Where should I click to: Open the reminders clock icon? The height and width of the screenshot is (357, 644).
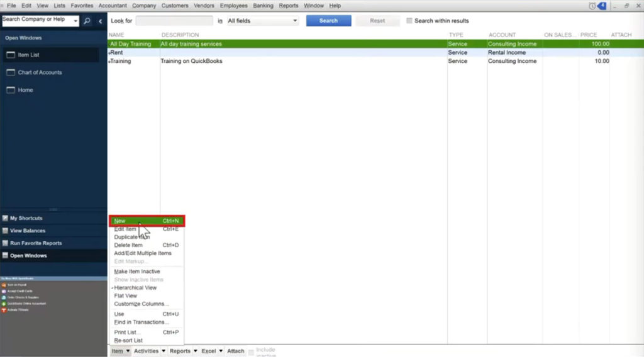point(592,6)
